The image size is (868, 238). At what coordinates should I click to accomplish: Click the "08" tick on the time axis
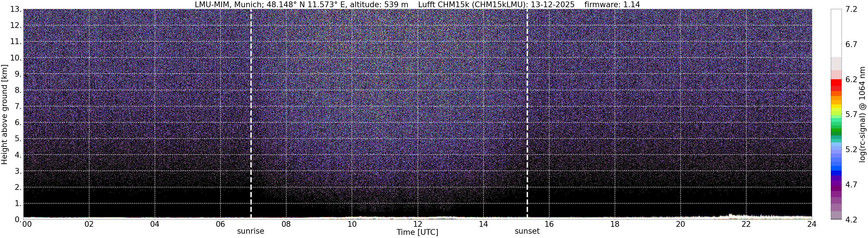pyautogui.click(x=286, y=224)
